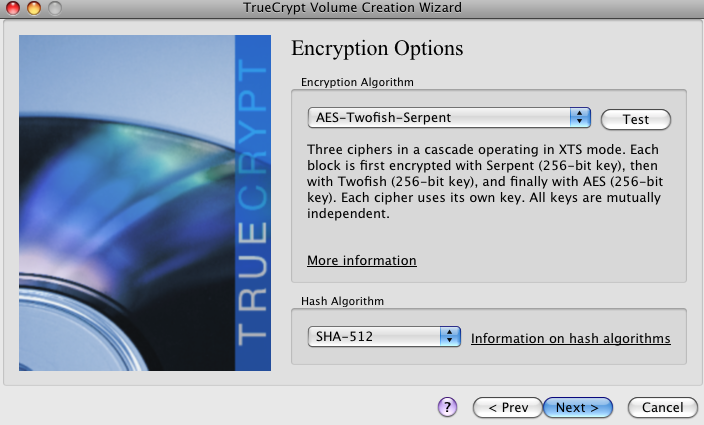Click the gray zoom window button
This screenshot has width=704, height=425.
click(55, 8)
